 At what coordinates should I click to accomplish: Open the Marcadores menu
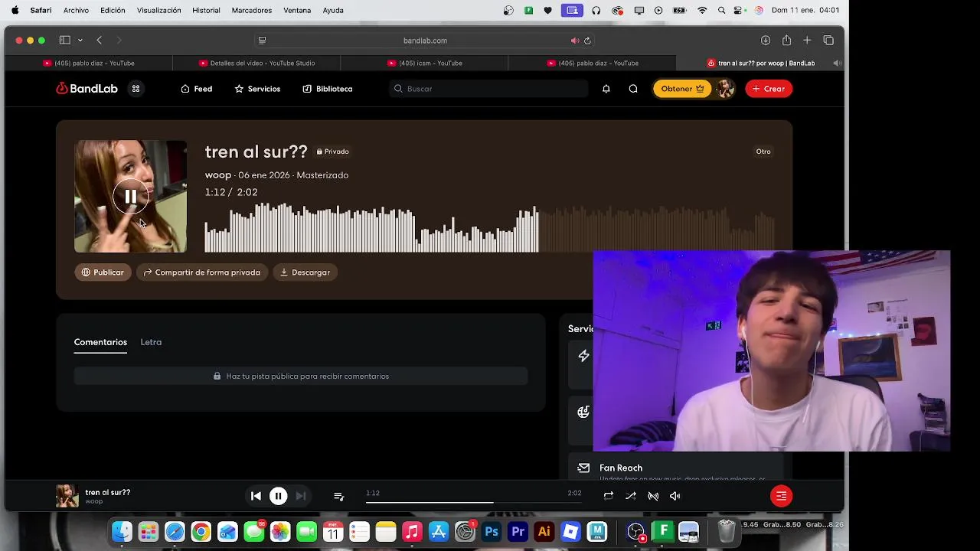pyautogui.click(x=252, y=10)
